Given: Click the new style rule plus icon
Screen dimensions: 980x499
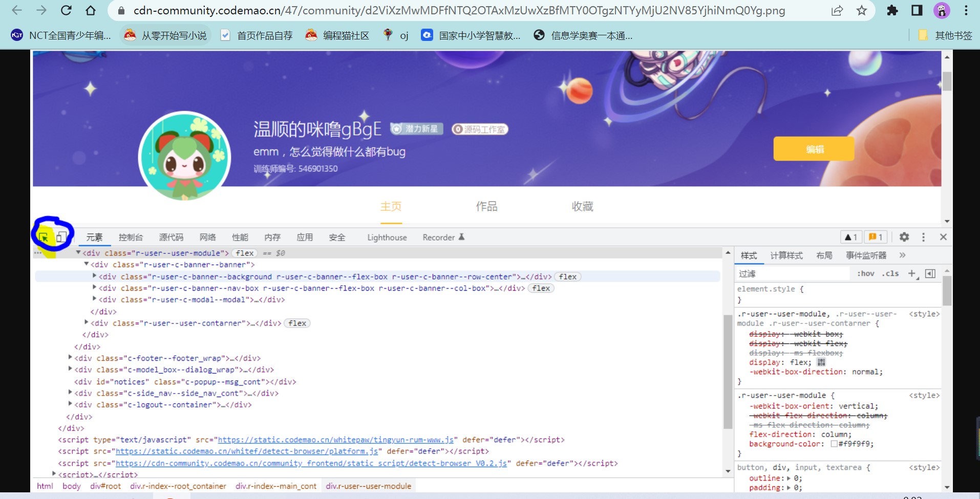Looking at the screenshot, I should click(x=912, y=274).
